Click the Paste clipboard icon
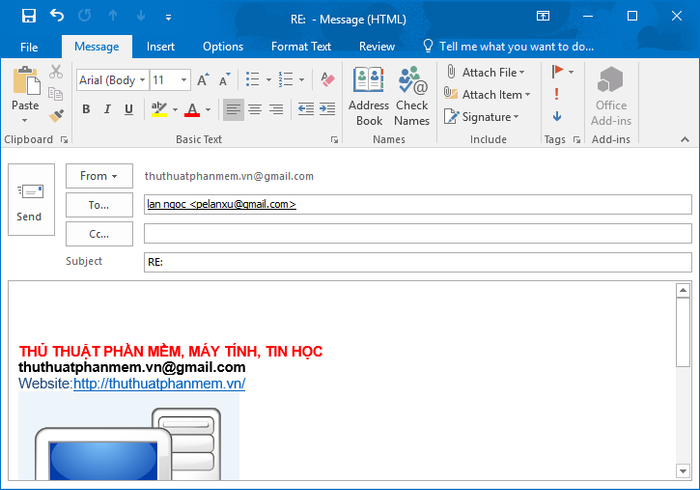The image size is (700, 490). tap(25, 82)
